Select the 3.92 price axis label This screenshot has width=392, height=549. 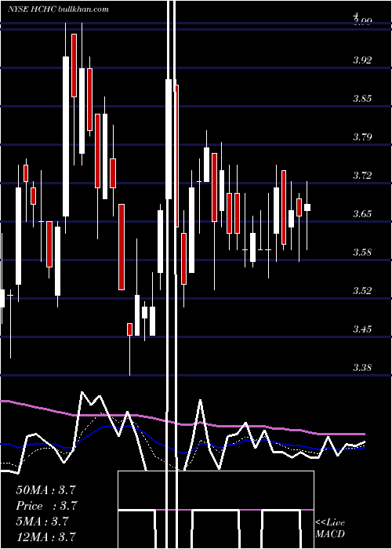click(x=362, y=60)
